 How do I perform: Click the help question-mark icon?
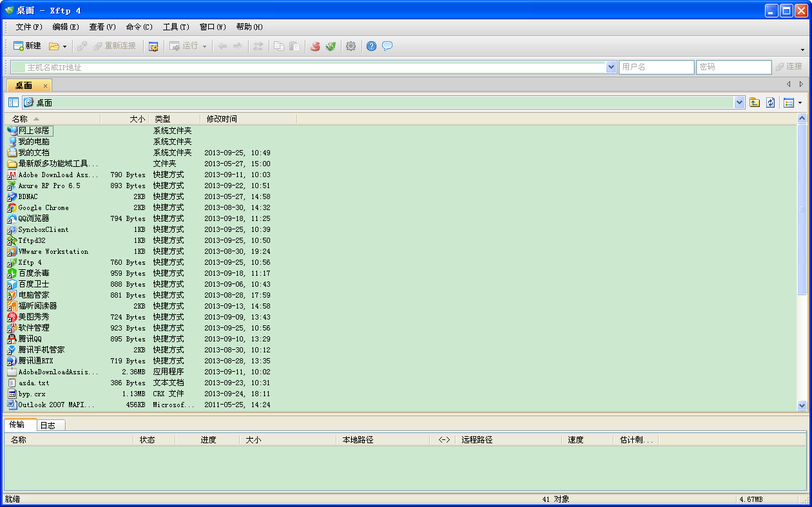[x=371, y=46]
